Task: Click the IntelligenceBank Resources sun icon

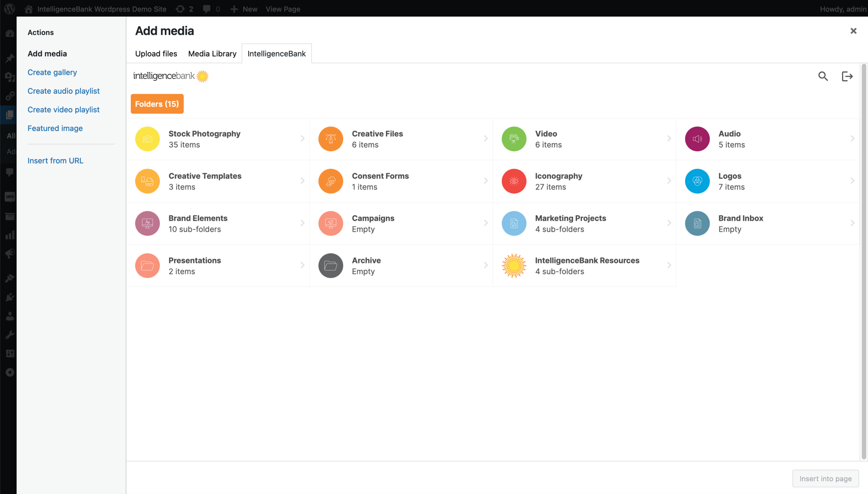Action: 514,266
